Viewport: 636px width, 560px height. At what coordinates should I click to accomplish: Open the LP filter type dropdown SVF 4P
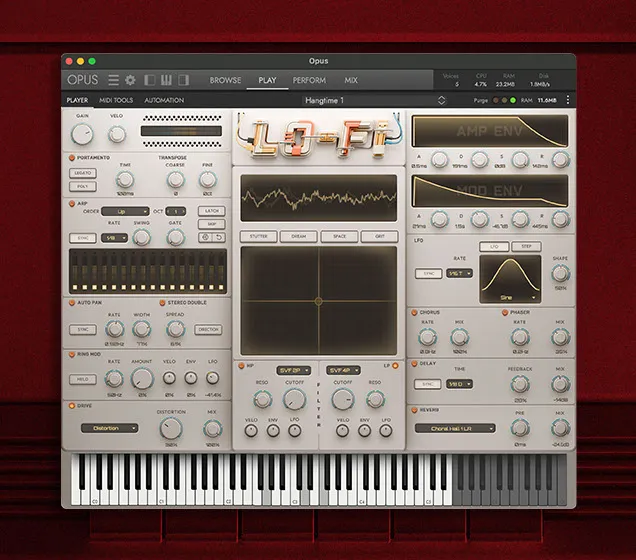pos(343,370)
